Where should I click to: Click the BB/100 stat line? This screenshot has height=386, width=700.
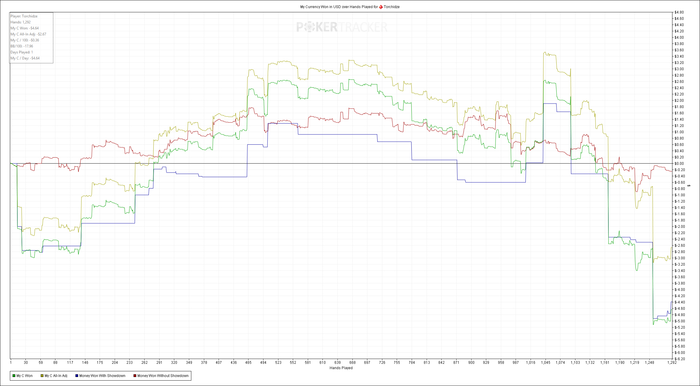point(21,46)
